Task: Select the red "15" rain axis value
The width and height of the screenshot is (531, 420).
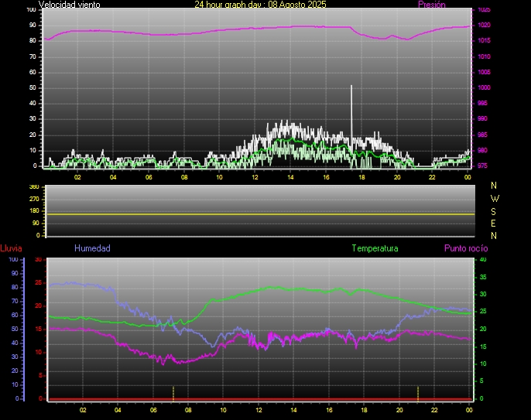Action: pos(39,329)
